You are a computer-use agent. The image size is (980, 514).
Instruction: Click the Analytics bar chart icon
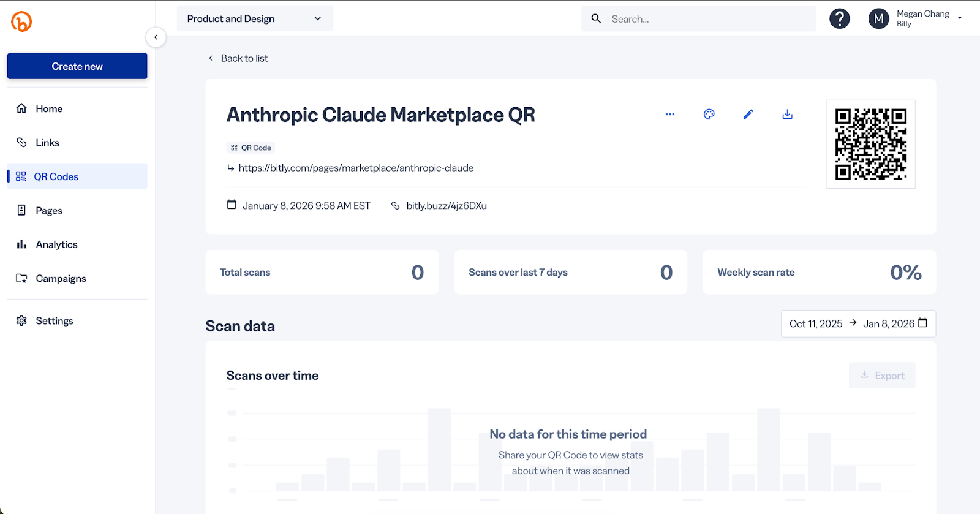[21, 244]
